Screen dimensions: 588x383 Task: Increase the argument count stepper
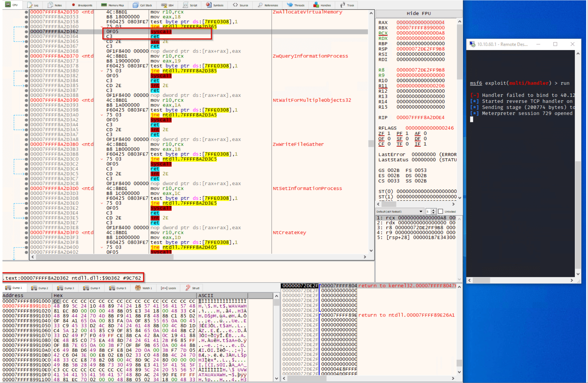point(433,210)
